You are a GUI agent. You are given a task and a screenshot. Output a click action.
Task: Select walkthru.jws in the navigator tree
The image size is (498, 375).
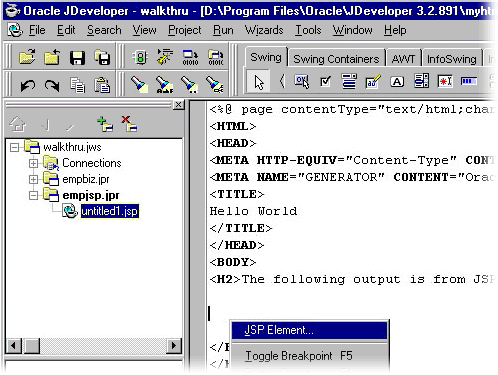[72, 147]
